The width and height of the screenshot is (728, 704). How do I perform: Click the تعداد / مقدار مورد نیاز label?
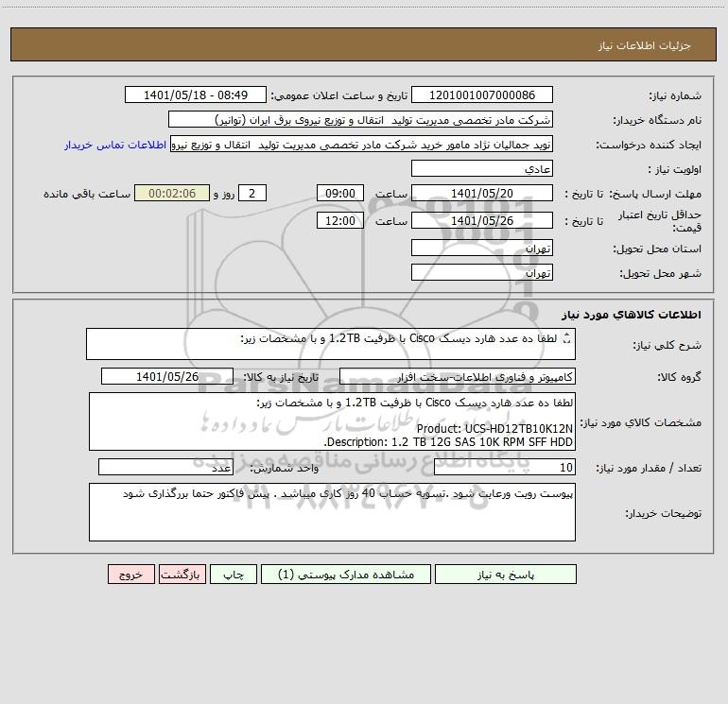[x=649, y=468]
